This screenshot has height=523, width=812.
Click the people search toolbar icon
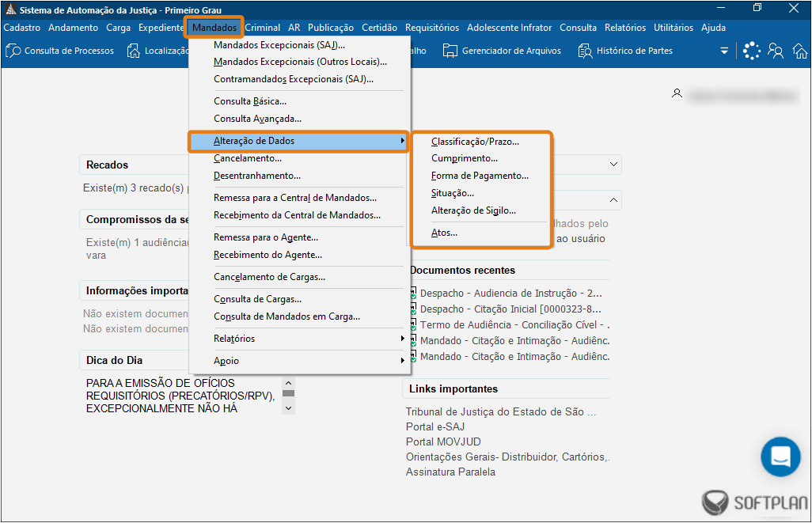coord(776,51)
